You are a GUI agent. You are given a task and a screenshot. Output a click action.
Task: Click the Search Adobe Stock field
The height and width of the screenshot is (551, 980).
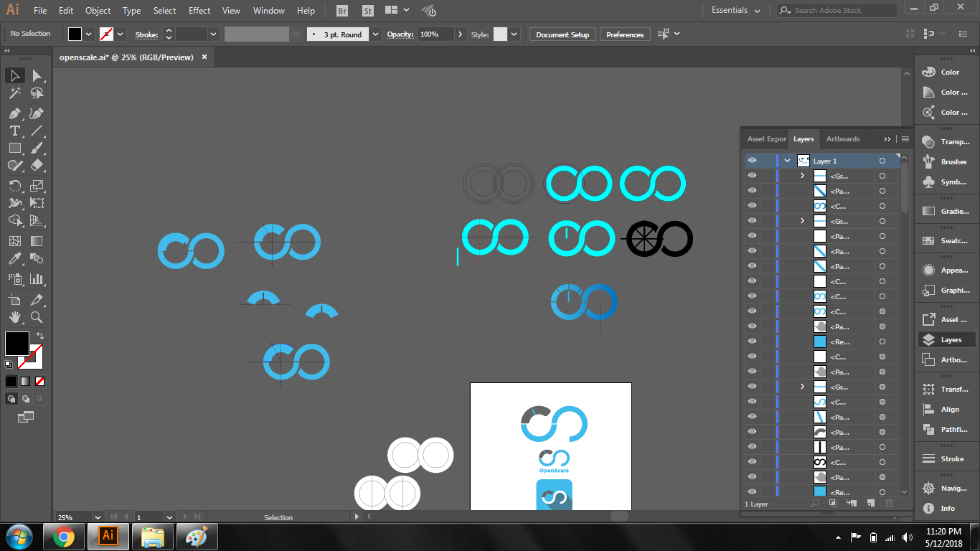(837, 11)
